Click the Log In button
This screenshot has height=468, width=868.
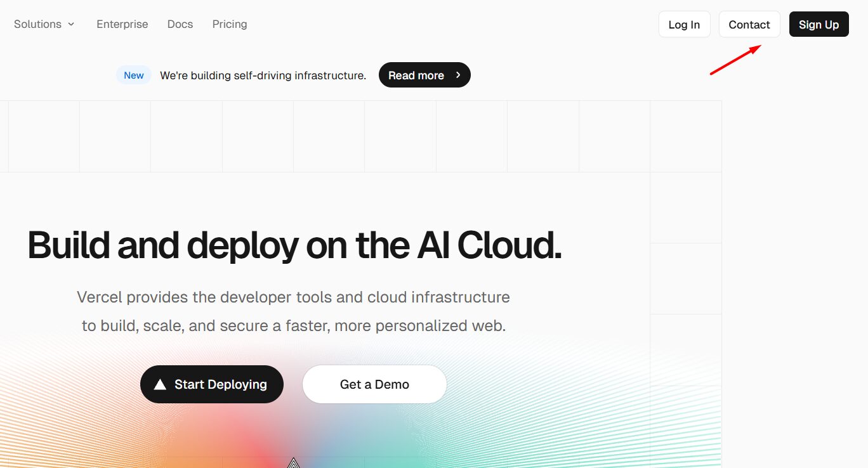(684, 24)
